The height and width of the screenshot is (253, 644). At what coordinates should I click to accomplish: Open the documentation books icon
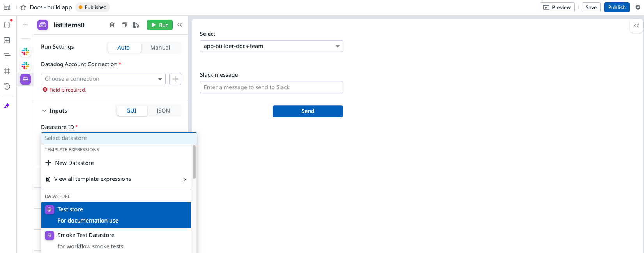tap(136, 25)
